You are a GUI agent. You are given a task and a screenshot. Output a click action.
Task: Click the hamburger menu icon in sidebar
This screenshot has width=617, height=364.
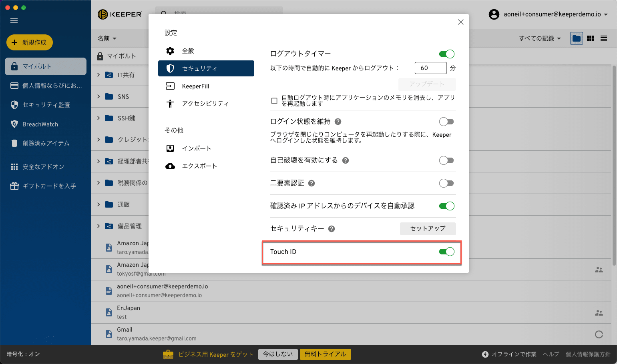coord(14,21)
